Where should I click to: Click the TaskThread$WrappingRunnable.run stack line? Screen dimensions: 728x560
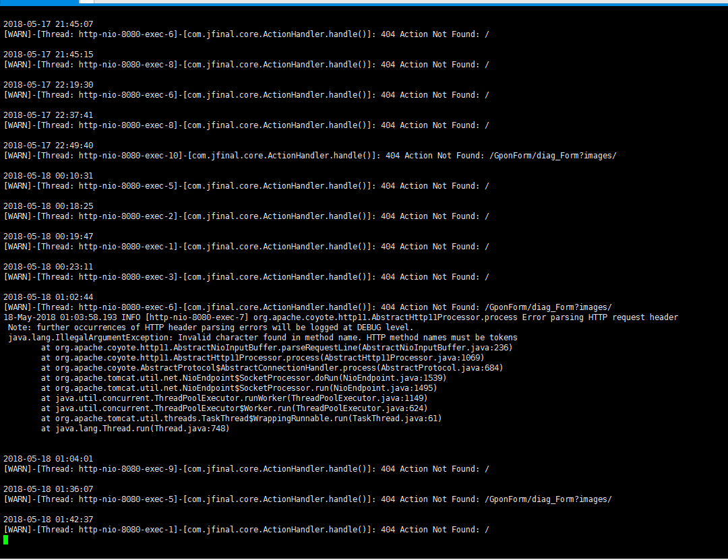tap(241, 418)
